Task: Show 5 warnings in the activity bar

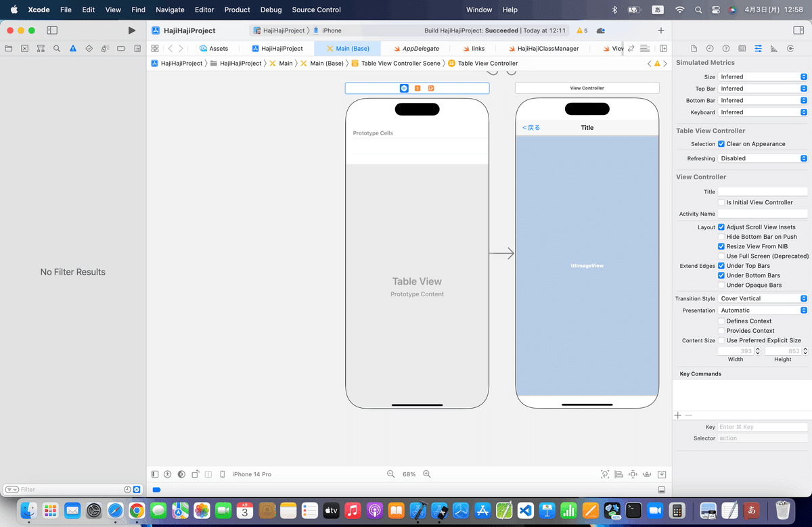Action: 582,30
